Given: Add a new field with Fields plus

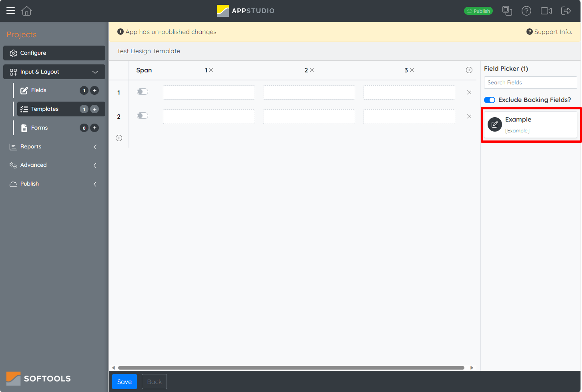Looking at the screenshot, I should tap(95, 90).
